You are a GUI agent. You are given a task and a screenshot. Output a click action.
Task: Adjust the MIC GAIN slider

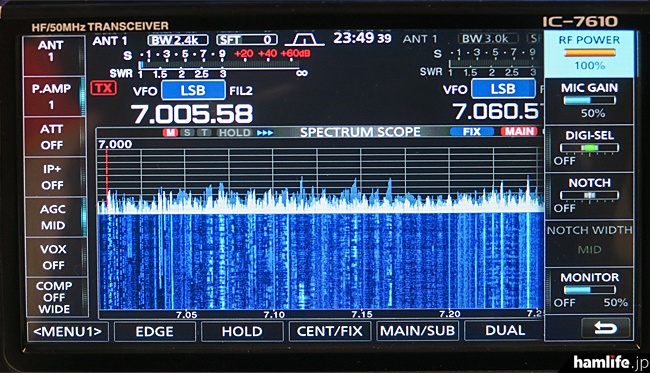click(x=589, y=100)
